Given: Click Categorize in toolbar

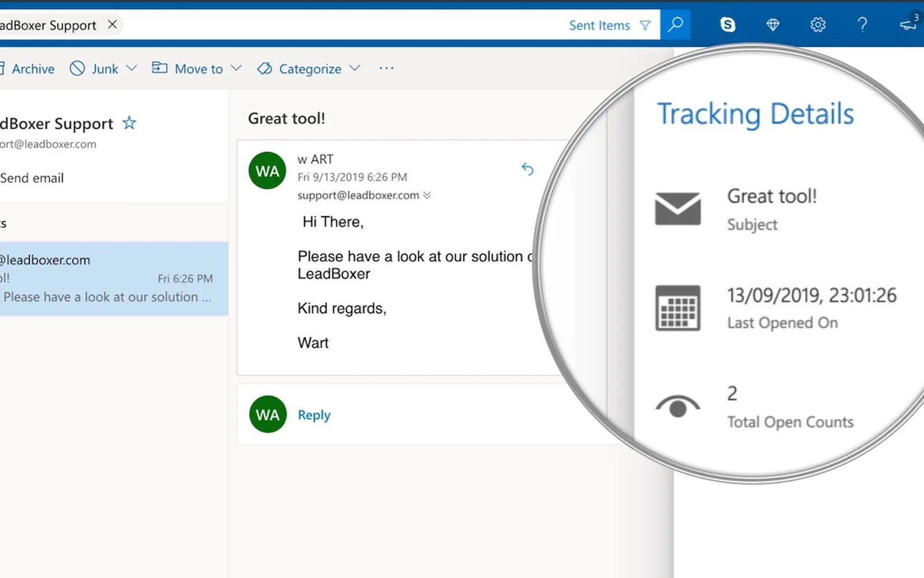Looking at the screenshot, I should click(300, 69).
